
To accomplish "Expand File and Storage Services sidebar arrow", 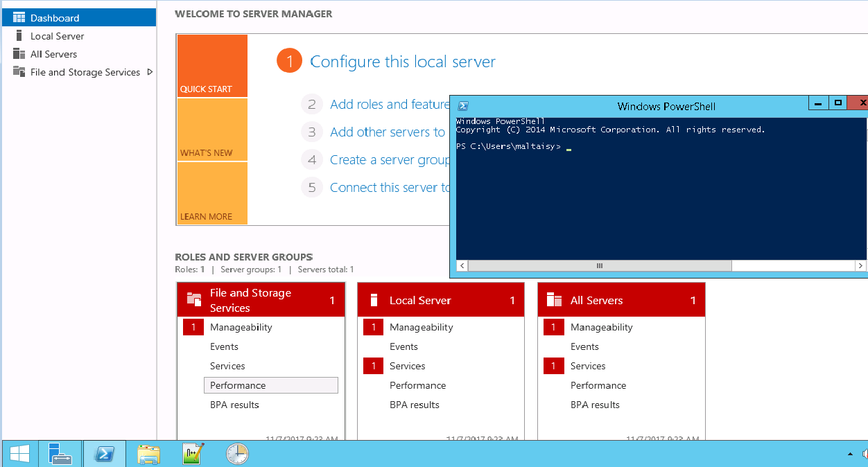I will point(150,72).
